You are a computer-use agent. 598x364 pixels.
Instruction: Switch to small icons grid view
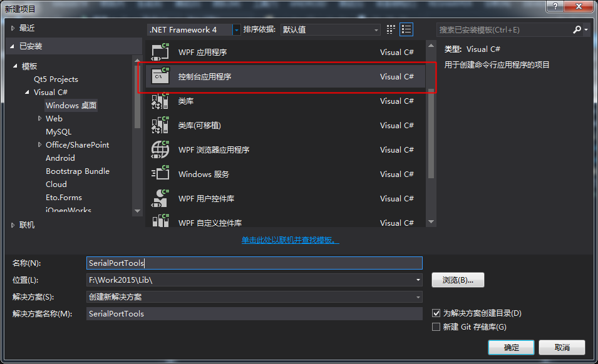[391, 29]
